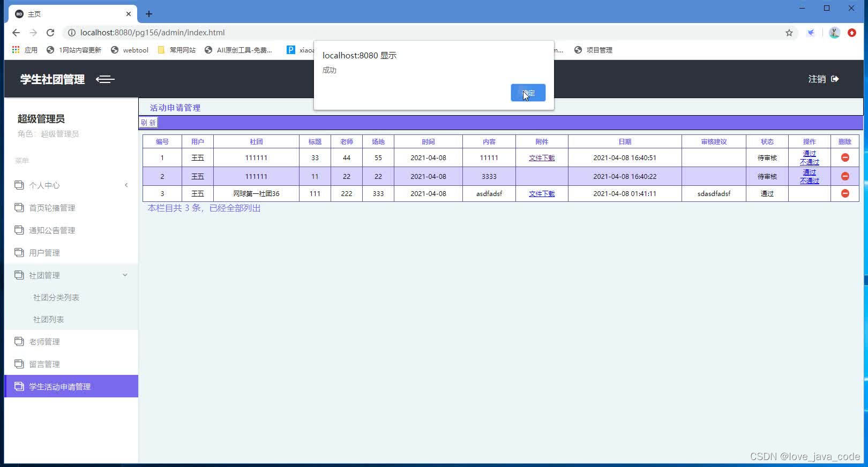Image resolution: width=868 pixels, height=467 pixels.
Task: Click blue extension icon in toolbar
Action: pyautogui.click(x=811, y=33)
